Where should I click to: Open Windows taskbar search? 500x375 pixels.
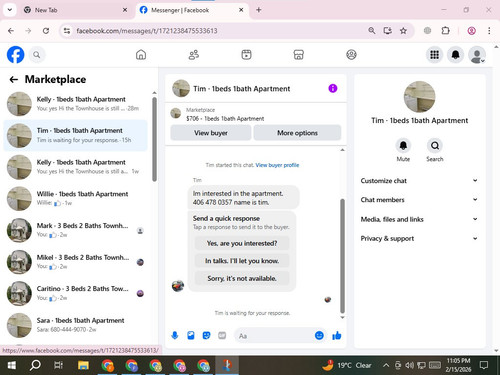(x=35, y=365)
